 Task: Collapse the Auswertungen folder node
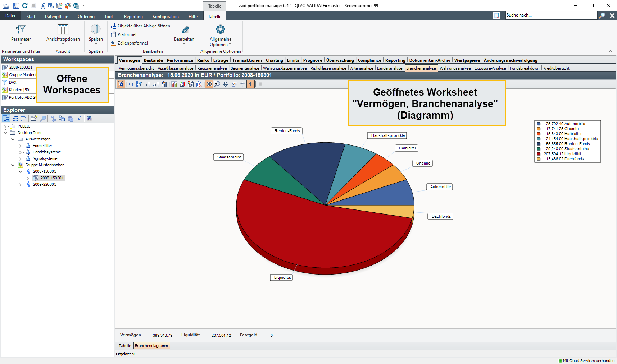tap(13, 139)
